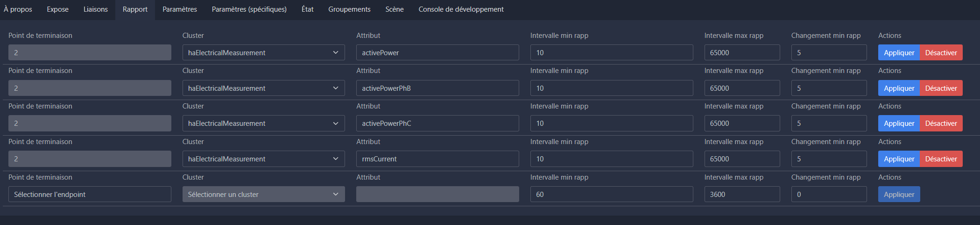
Task: Switch to the Liaisons tab
Action: coord(95,9)
